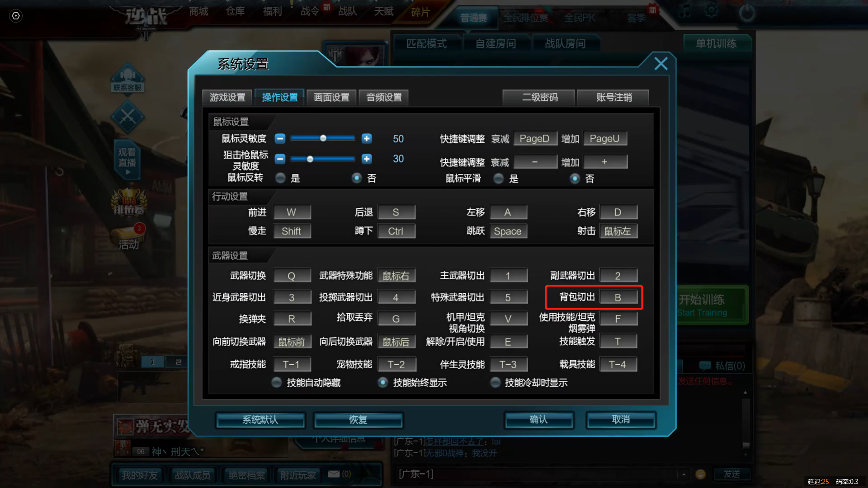Open the 联系客服 support icon
Image resolution: width=868 pixels, height=488 pixels.
click(127, 78)
